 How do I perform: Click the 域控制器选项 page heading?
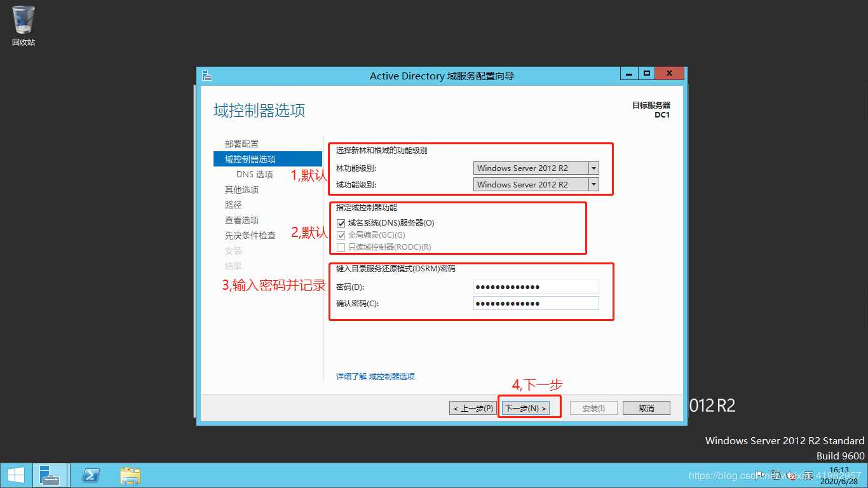[x=259, y=111]
